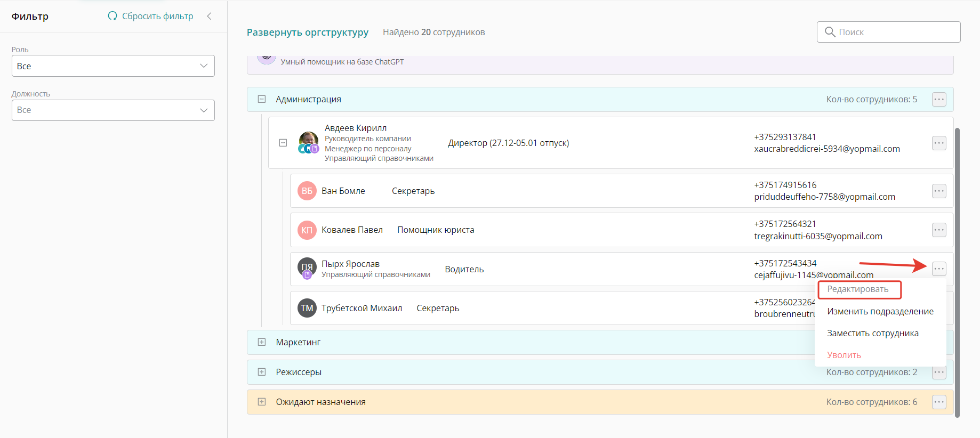The width and height of the screenshot is (980, 438).
Task: Collapse the Администрация department
Action: (262, 99)
